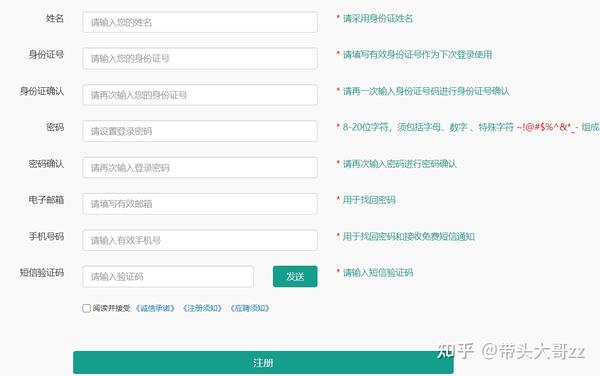This screenshot has height=376, width=600.
Task: Open the 《诚信承诺》 link
Action: click(155, 308)
